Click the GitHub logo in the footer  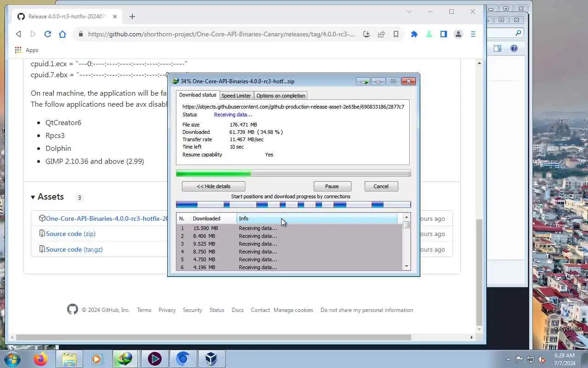click(73, 310)
